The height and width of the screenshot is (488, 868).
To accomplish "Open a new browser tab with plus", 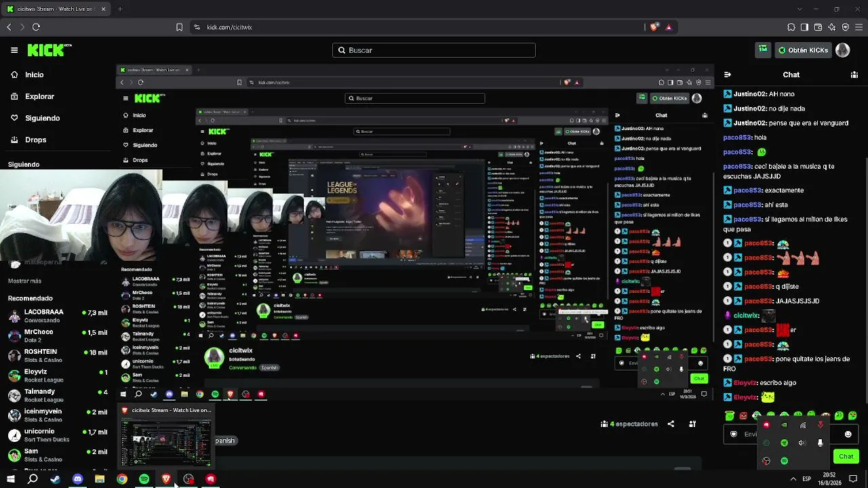I will 120,9.
